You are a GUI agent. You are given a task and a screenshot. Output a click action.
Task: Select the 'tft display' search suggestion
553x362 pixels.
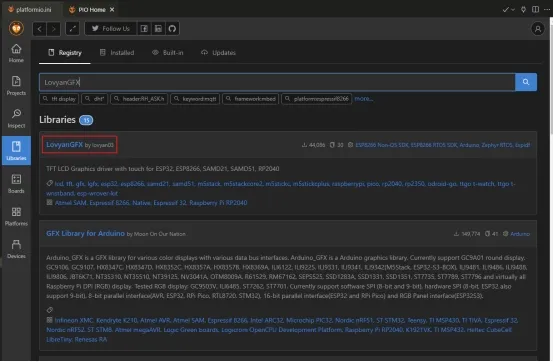(x=59, y=99)
